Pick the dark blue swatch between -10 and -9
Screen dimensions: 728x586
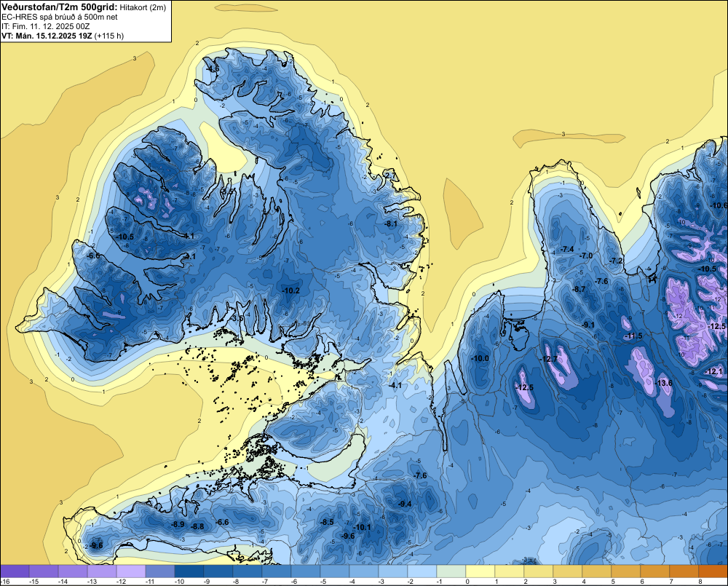click(x=189, y=571)
